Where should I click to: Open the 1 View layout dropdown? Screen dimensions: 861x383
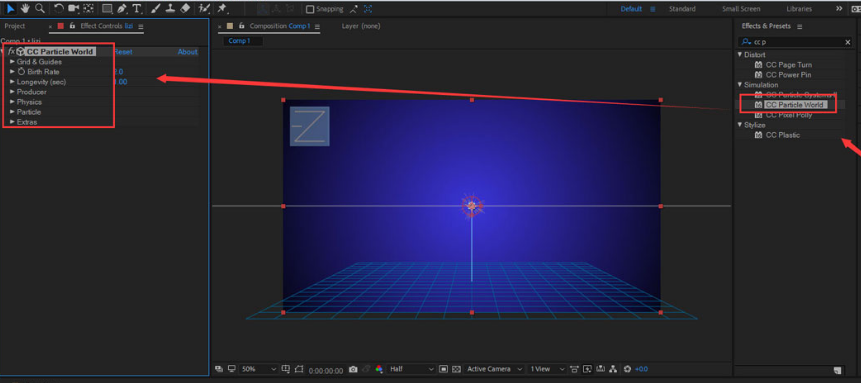point(547,369)
